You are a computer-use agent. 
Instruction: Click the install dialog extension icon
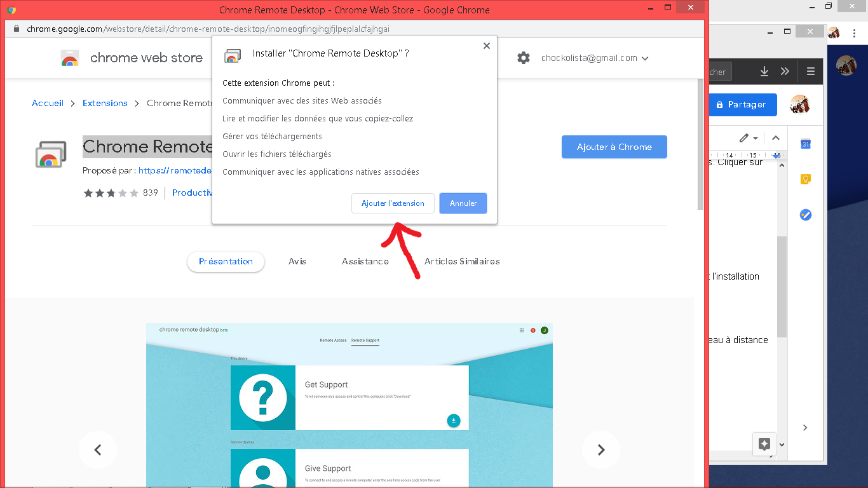tap(233, 55)
